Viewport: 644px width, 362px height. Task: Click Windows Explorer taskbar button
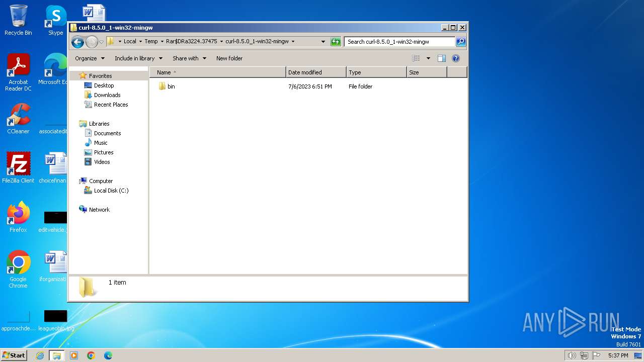pos(57,355)
